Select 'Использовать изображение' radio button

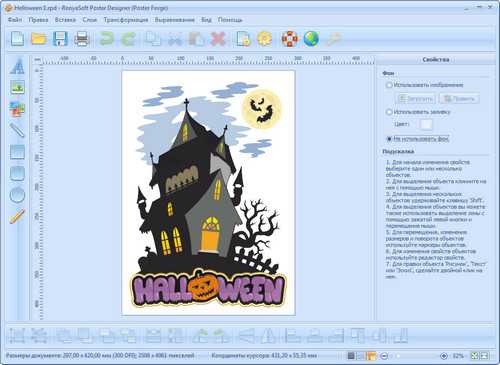(x=389, y=85)
